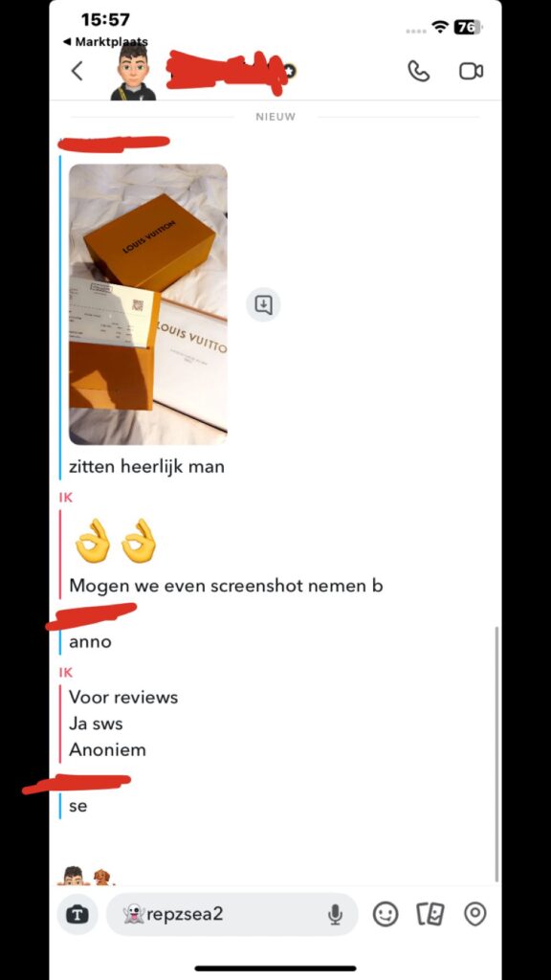The image size is (551, 980).
Task: Return to Marktplaats app via status bar link
Action: tap(105, 42)
